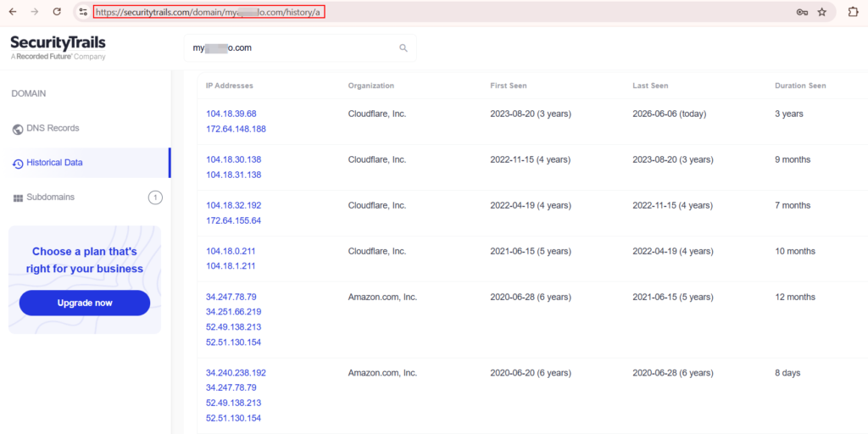Select Historical Data in sidebar
This screenshot has height=434, width=868.
tap(54, 163)
